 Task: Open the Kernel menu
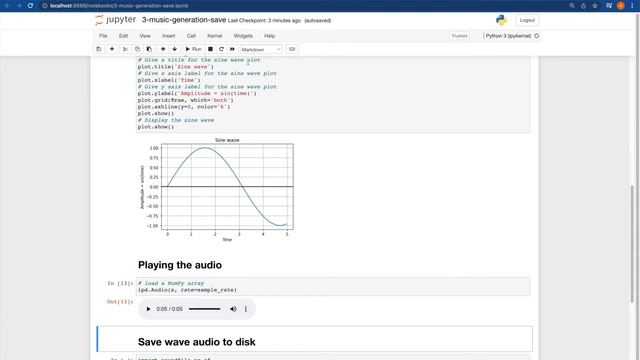tap(215, 36)
